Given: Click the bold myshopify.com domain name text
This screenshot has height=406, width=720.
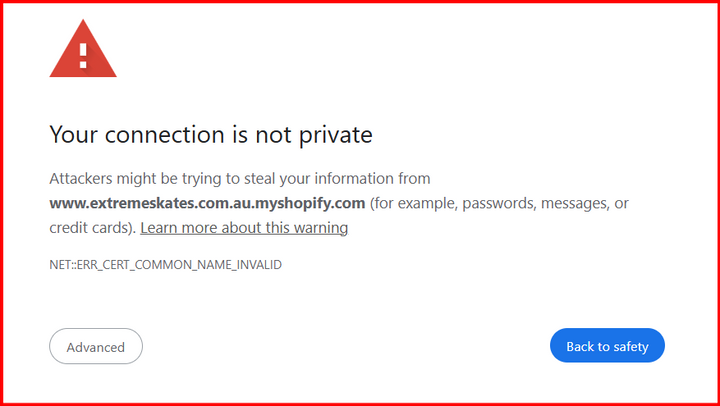Looking at the screenshot, I should coord(207,204).
